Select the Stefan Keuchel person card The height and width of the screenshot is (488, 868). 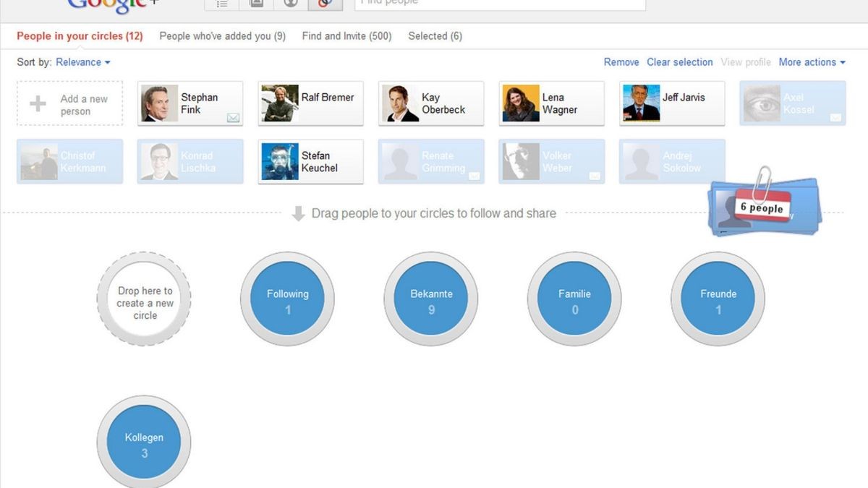(310, 162)
